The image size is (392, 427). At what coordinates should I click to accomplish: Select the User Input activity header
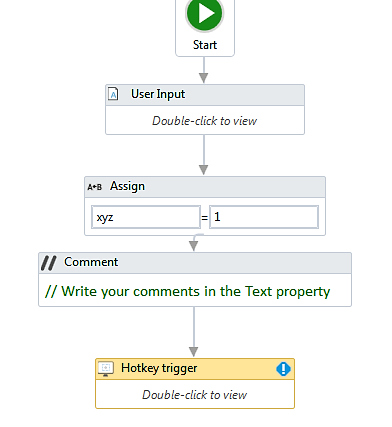coord(205,95)
